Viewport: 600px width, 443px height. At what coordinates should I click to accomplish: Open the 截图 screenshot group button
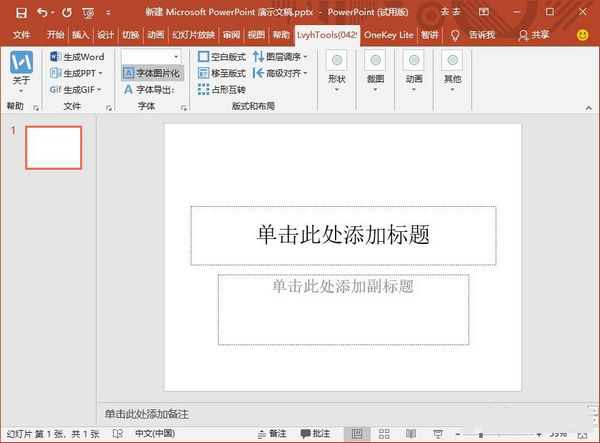(375, 67)
